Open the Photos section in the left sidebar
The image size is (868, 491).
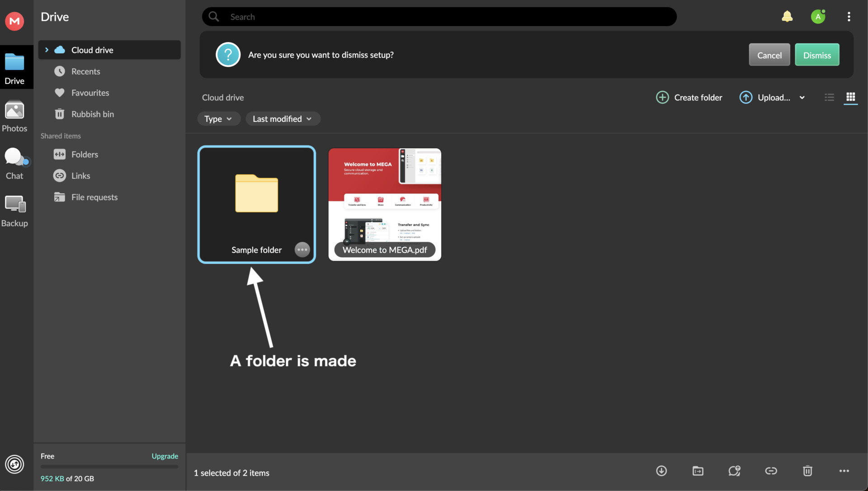coord(14,117)
